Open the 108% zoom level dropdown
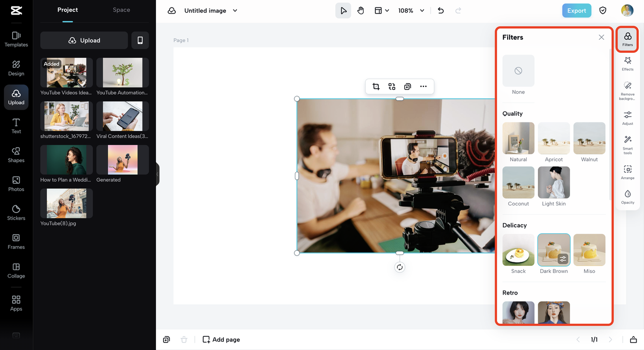 pos(412,11)
